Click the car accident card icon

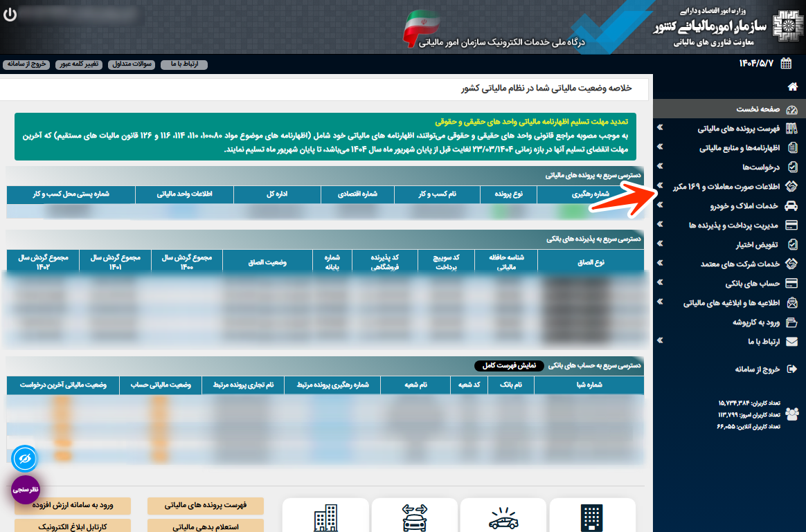click(504, 517)
